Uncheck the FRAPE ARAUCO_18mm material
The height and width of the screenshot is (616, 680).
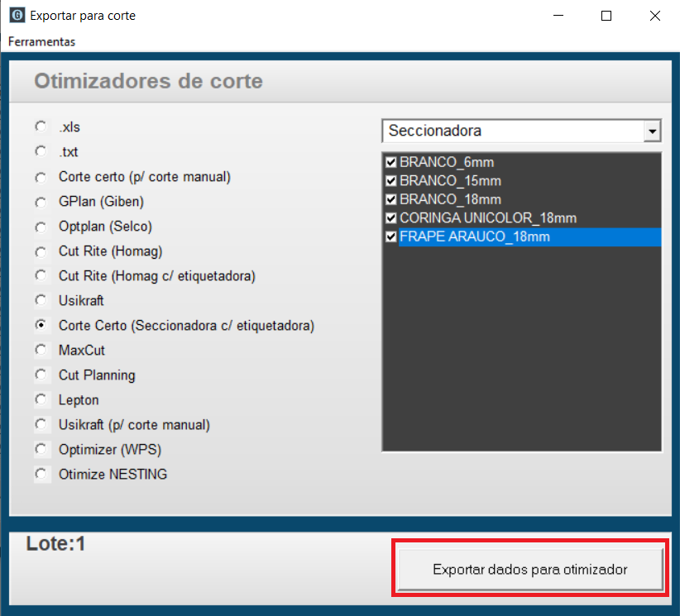pyautogui.click(x=390, y=236)
